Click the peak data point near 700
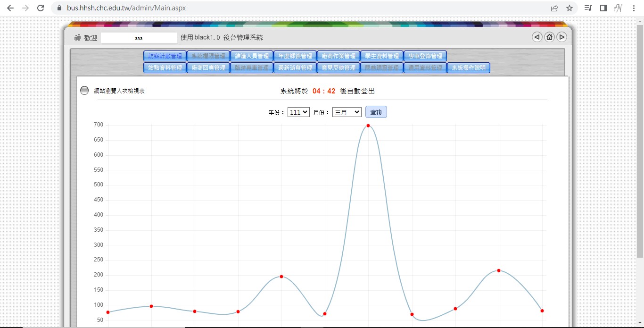Viewport: 644px width, 328px height. (x=368, y=126)
